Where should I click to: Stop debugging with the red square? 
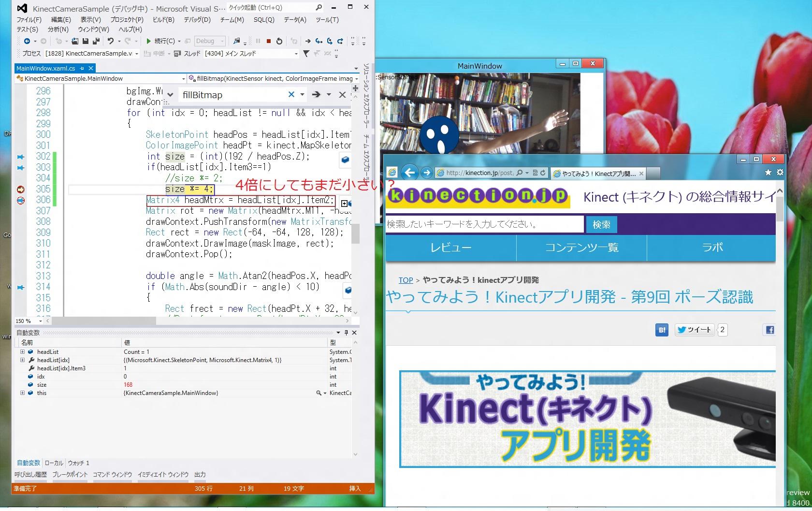[x=268, y=41]
